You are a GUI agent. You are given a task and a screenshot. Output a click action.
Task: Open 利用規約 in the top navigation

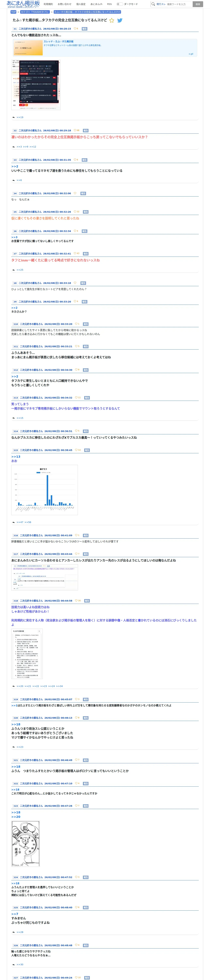[48, 4]
